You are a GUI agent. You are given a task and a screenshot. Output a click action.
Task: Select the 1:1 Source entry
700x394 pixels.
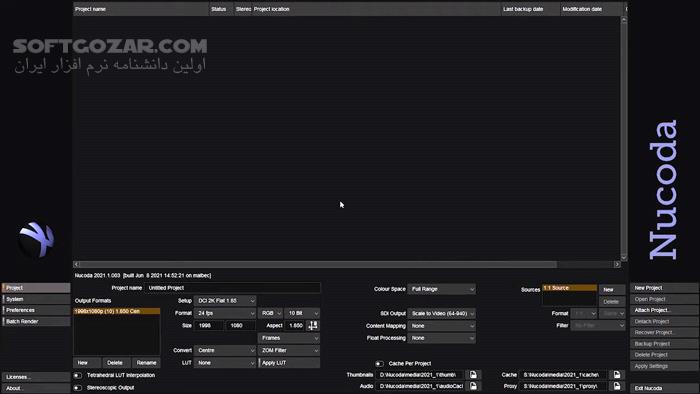[x=570, y=288]
